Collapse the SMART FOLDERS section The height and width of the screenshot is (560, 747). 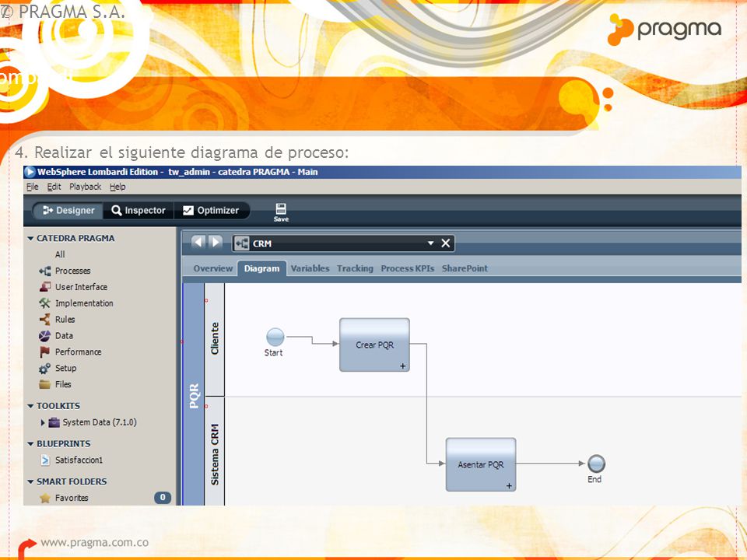30,481
